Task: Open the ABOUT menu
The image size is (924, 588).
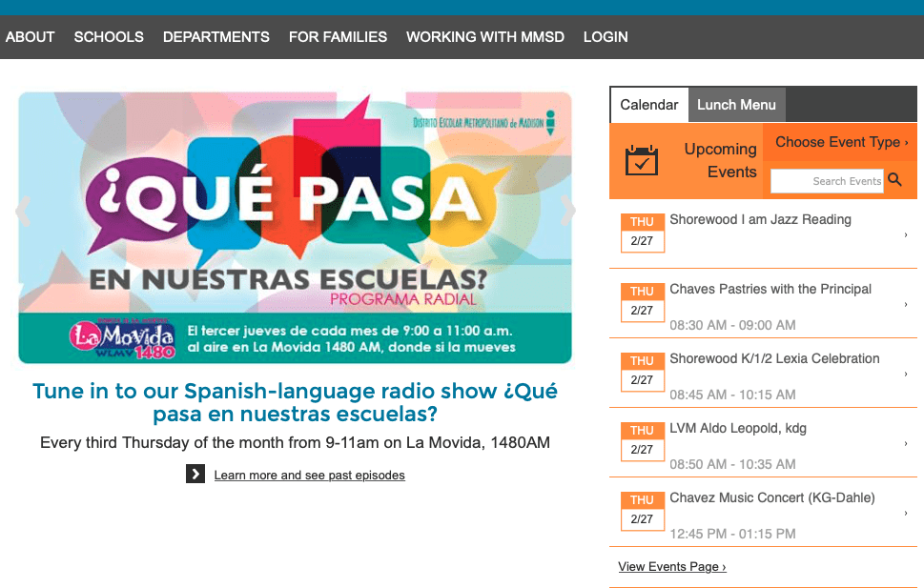Action: [x=31, y=37]
